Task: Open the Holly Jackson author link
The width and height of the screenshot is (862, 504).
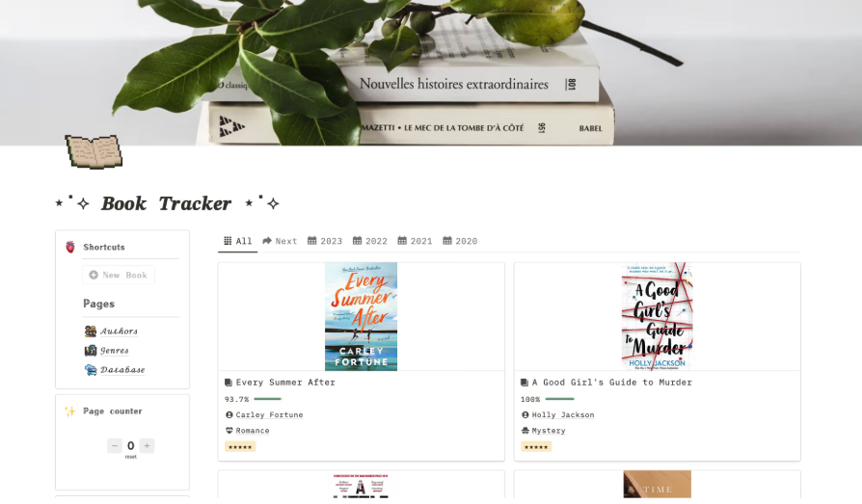Action: (563, 414)
